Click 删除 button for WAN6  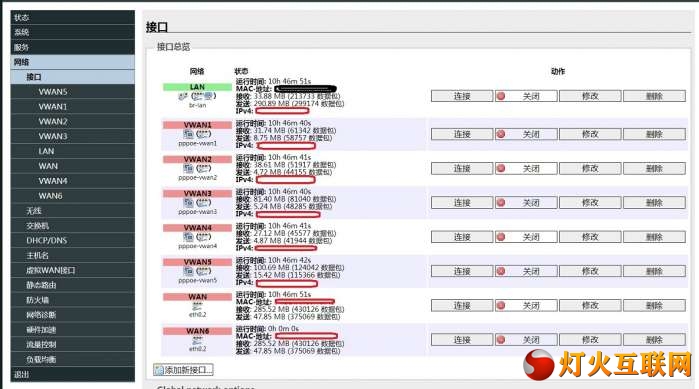tap(654, 340)
